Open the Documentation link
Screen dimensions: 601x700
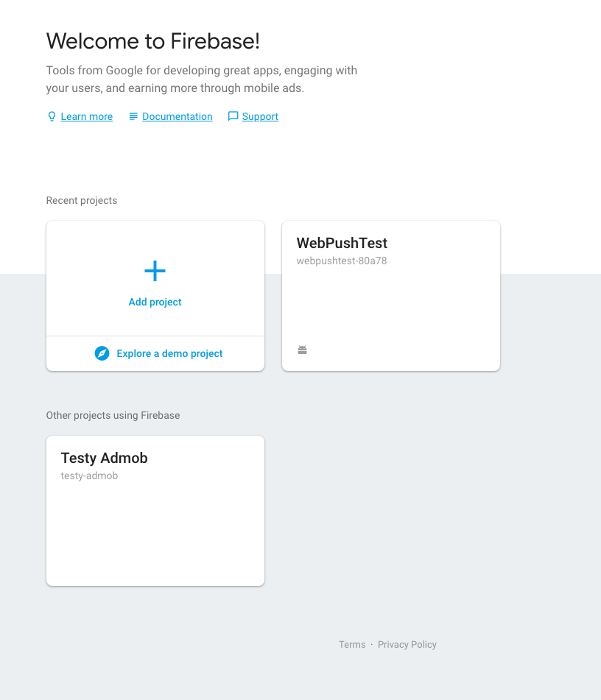tap(177, 116)
